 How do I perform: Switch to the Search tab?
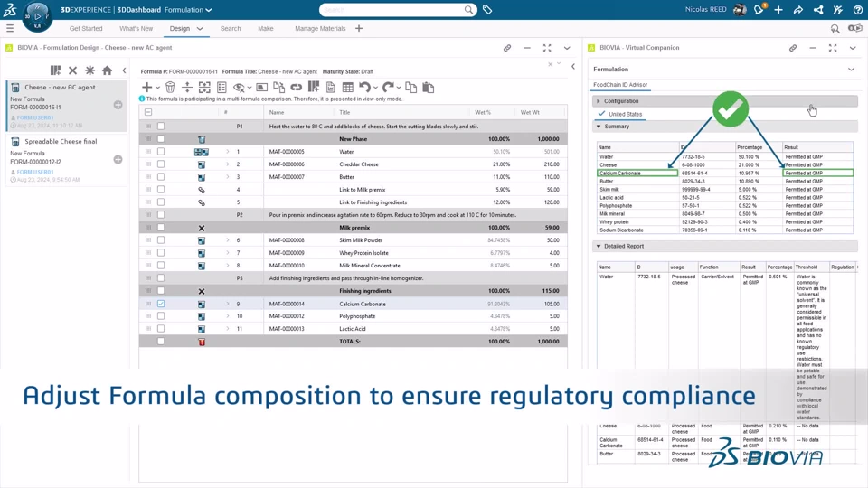231,28
